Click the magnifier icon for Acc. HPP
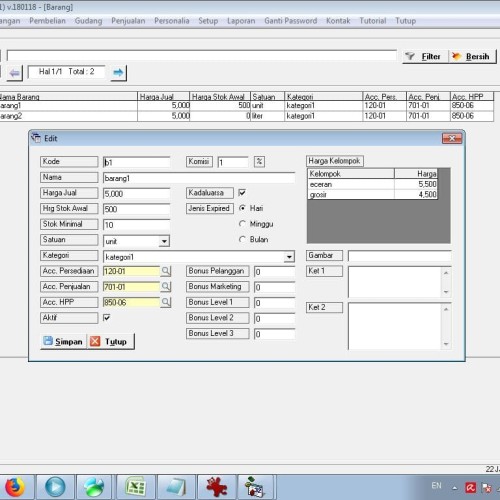 (x=166, y=302)
